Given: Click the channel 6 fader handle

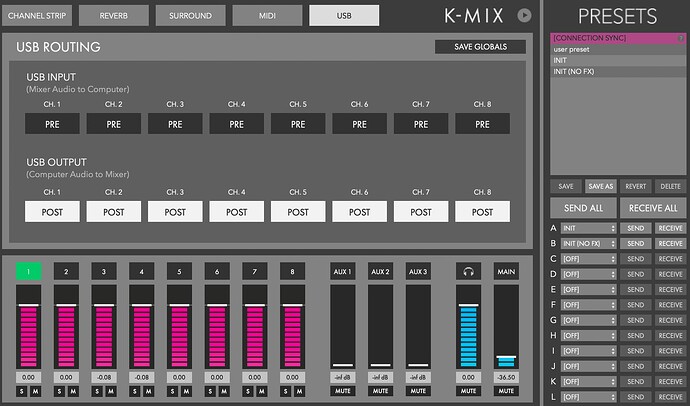Looking at the screenshot, I should pos(217,305).
